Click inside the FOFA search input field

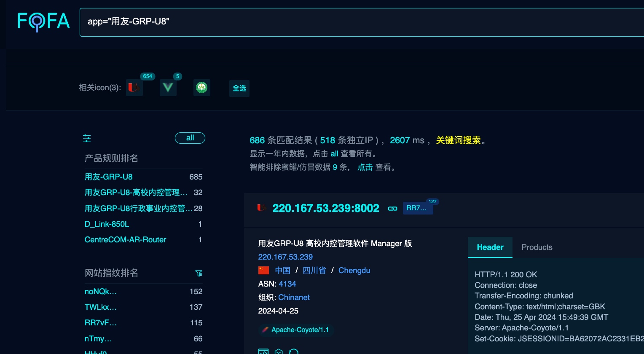(295, 22)
